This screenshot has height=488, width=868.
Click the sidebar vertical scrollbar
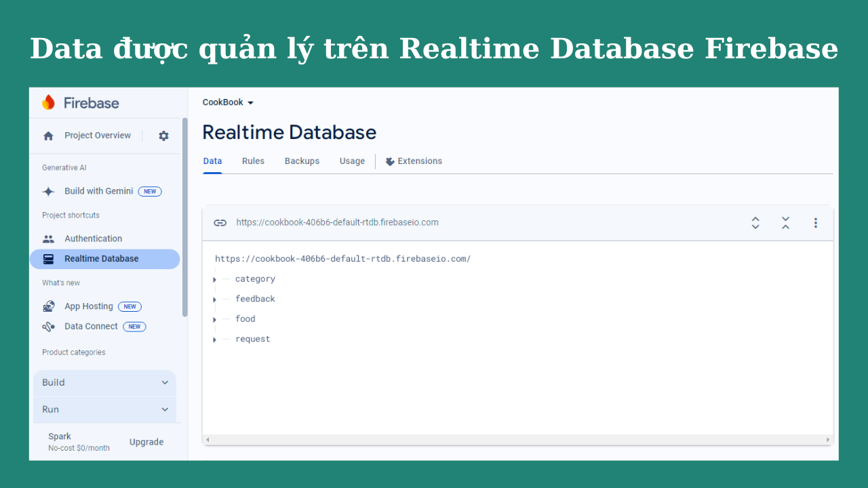pyautogui.click(x=185, y=217)
